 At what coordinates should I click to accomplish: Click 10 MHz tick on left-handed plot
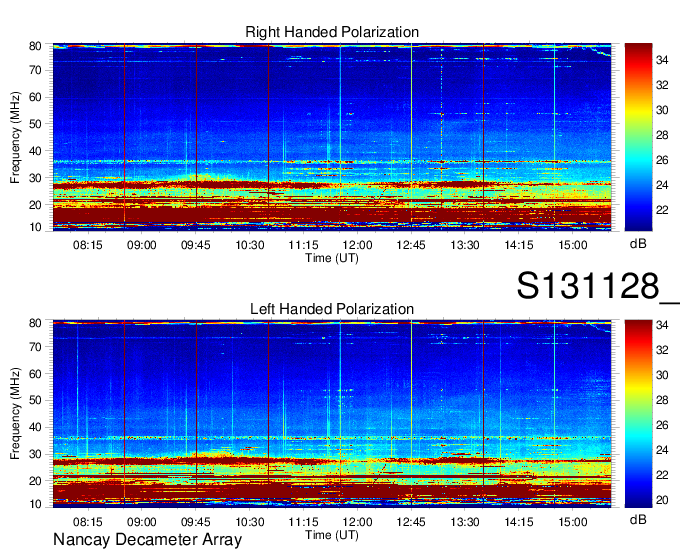tap(35, 504)
